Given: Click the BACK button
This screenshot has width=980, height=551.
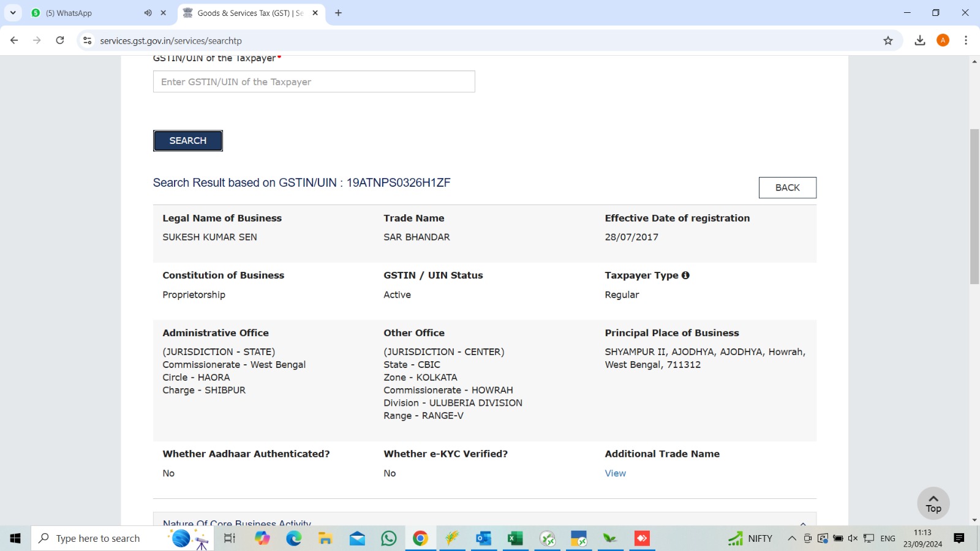Looking at the screenshot, I should coord(787,187).
